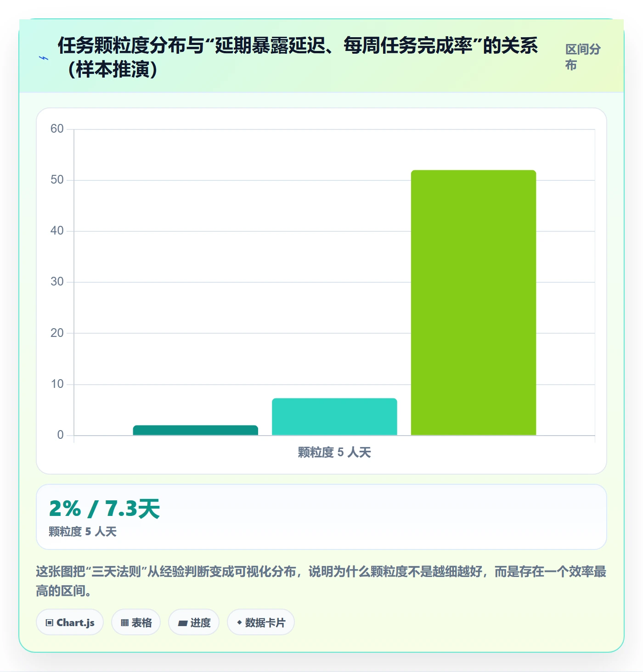Click the 表格 tag chip
643x672 pixels.
[136, 622]
